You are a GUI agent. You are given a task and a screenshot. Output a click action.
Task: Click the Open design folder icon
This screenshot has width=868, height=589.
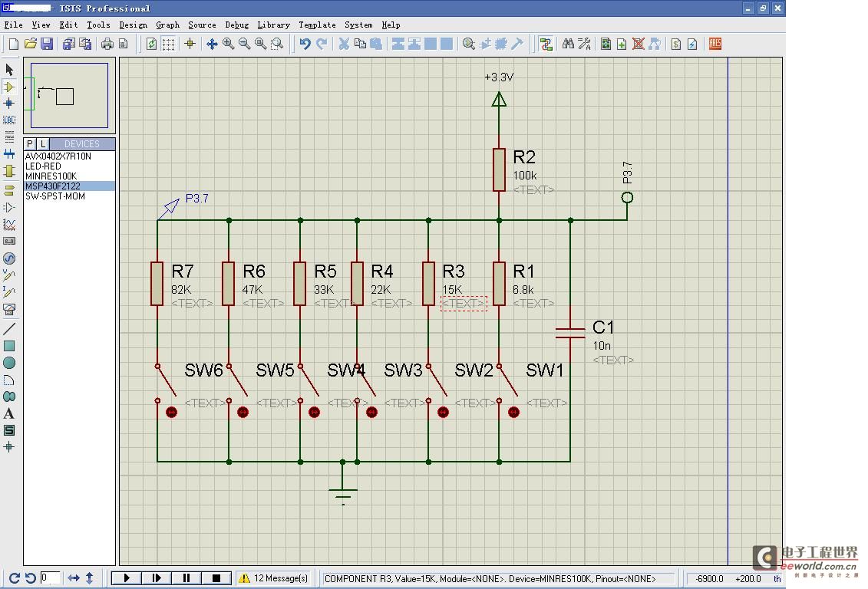[x=31, y=44]
